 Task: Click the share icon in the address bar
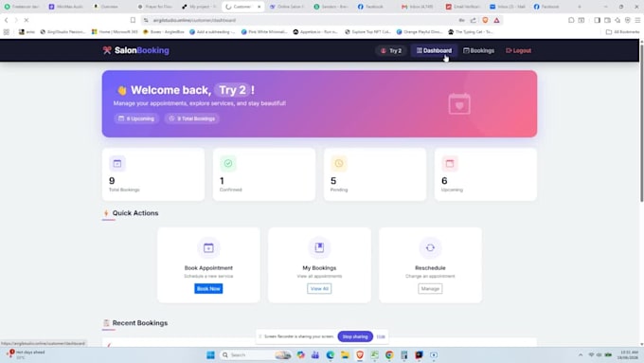click(474, 20)
